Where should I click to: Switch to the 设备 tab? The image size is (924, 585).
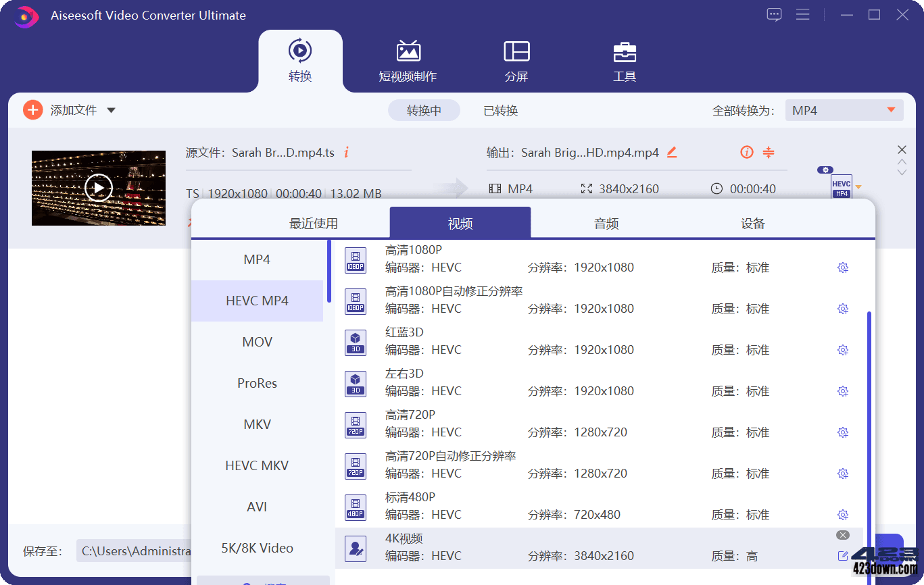pyautogui.click(x=752, y=222)
